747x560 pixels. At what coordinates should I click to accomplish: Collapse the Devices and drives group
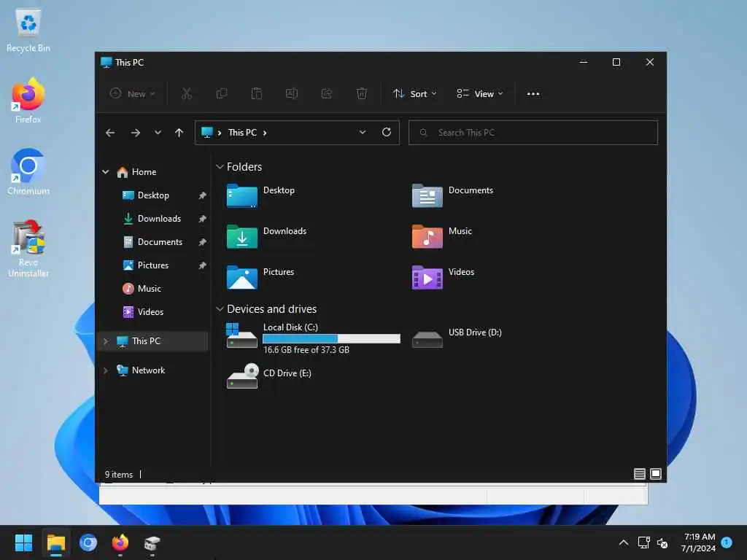click(220, 309)
